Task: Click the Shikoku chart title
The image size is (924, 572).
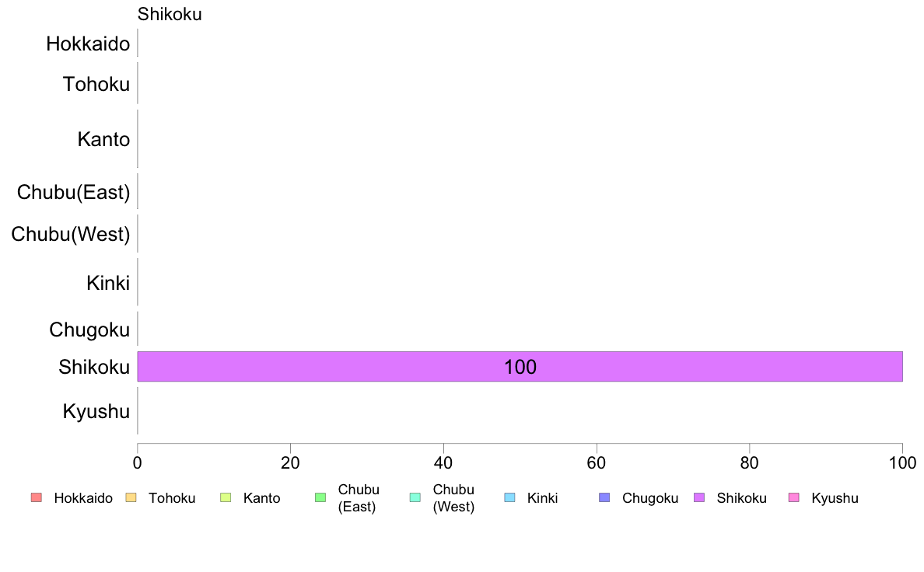Action: point(170,14)
